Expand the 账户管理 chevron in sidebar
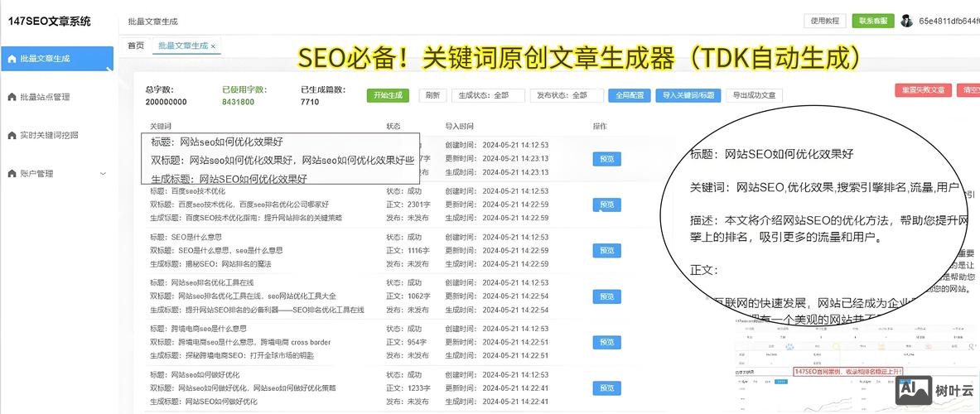This screenshot has width=980, height=414. tap(103, 174)
